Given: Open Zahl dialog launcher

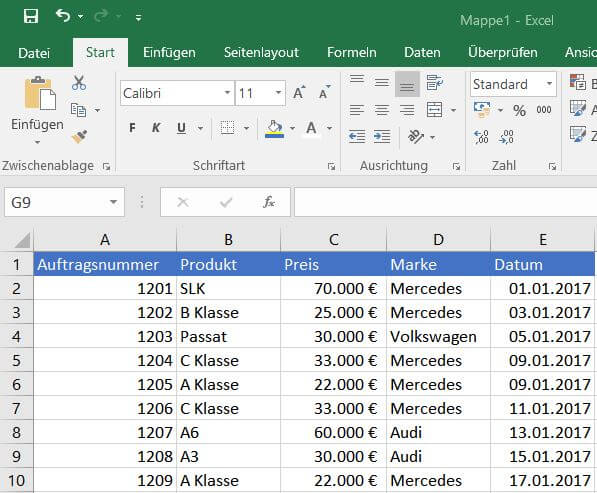Looking at the screenshot, I should [552, 166].
